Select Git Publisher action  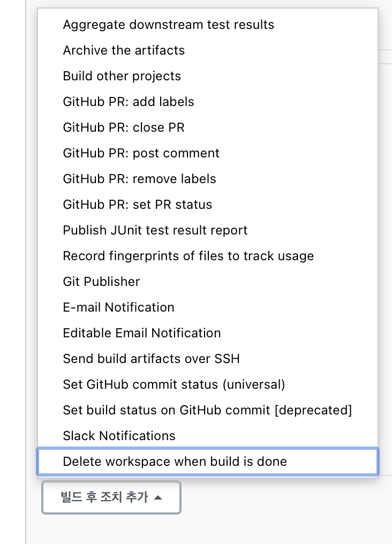pos(207,281)
